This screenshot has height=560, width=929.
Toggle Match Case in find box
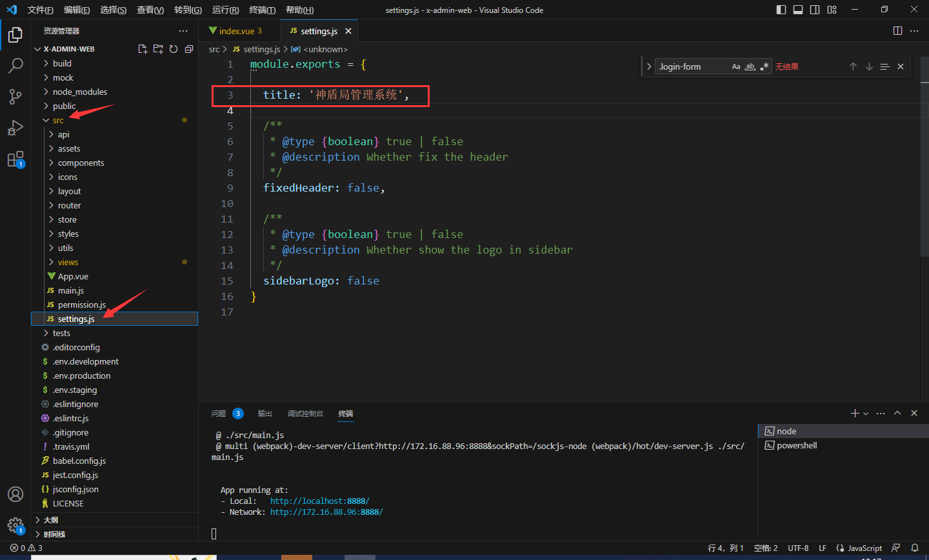coord(736,66)
